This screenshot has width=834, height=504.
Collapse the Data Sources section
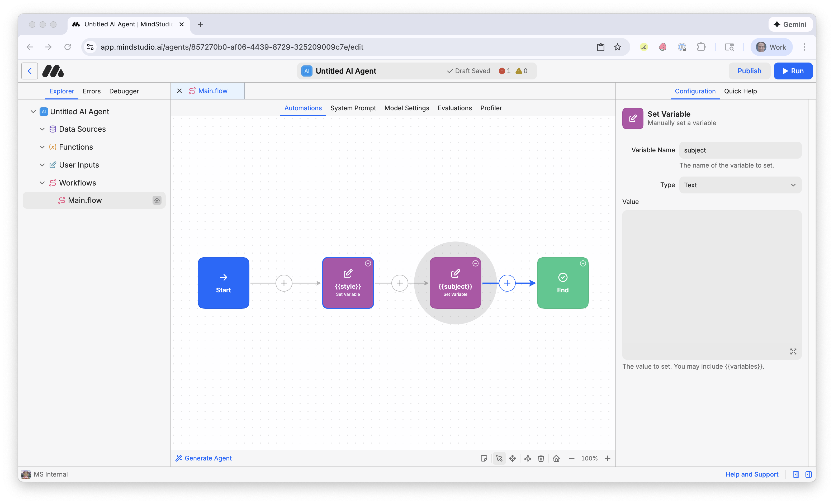(x=42, y=129)
